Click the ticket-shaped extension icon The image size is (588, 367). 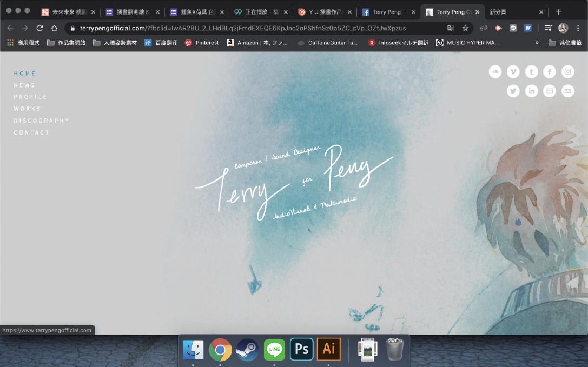pos(484,28)
